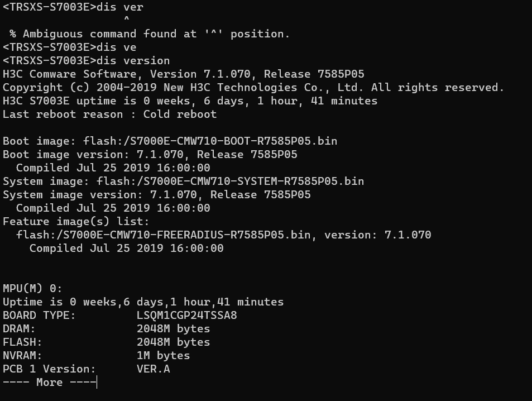
Task: Click the "MPU(M) 0:" heading
Action: 32,288
